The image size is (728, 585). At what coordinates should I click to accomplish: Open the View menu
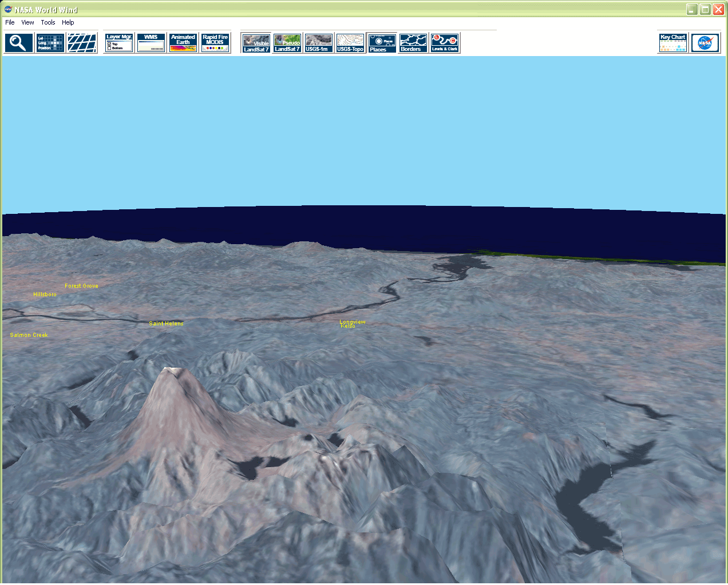click(x=27, y=22)
